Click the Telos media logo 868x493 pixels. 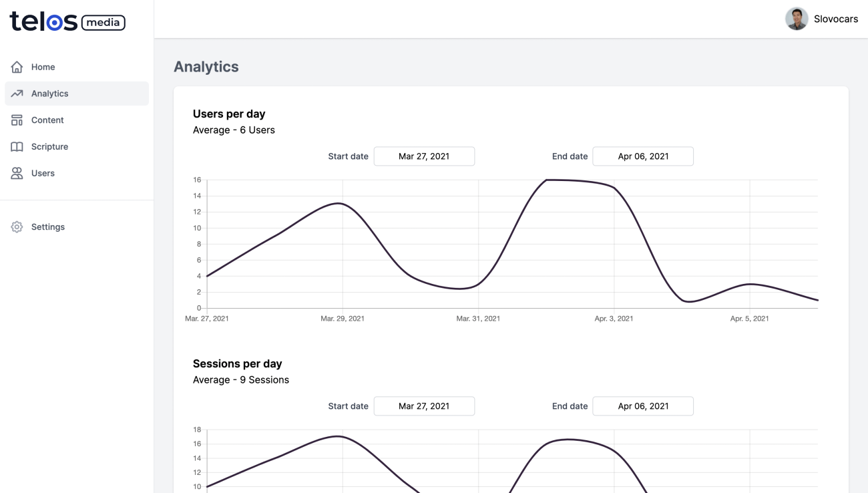click(x=67, y=22)
